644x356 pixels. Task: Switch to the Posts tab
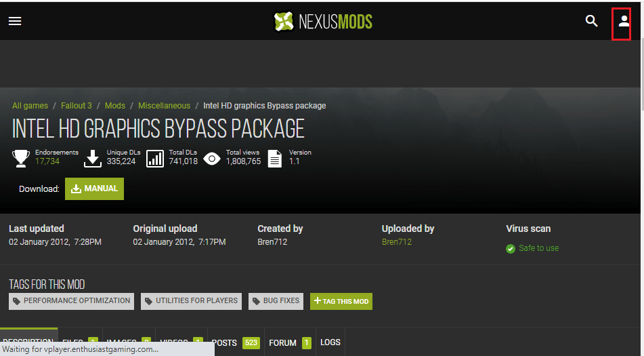[236, 342]
